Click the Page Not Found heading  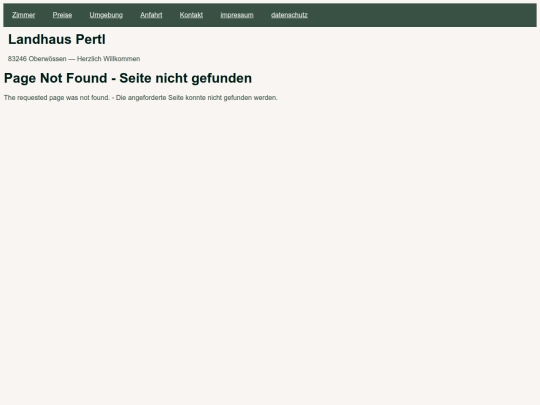pos(128,78)
